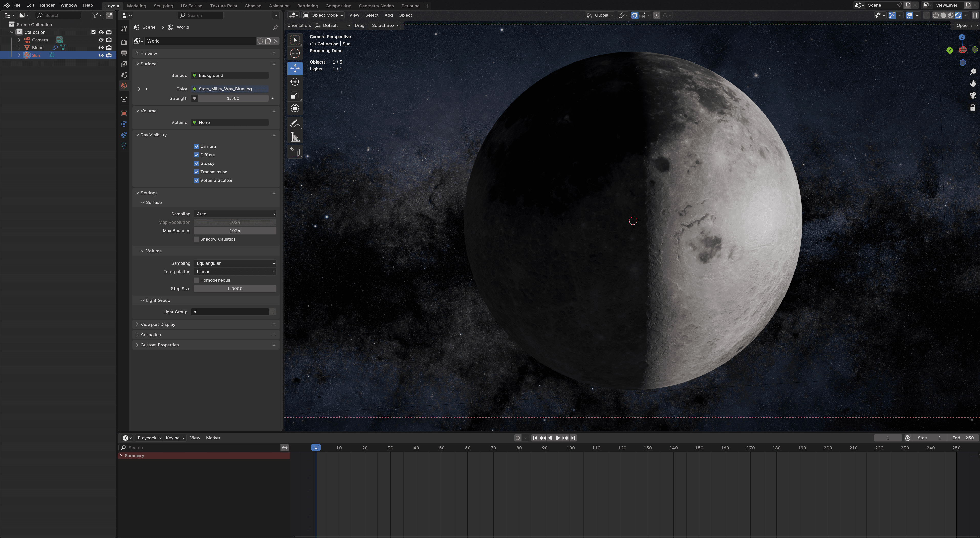Toggle camera view icon in viewport
Screen dimensions: 980x538
pyautogui.click(x=973, y=95)
